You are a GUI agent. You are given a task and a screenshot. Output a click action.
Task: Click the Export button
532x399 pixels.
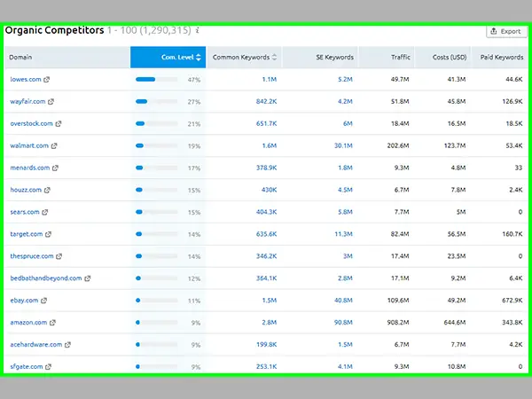tap(506, 31)
